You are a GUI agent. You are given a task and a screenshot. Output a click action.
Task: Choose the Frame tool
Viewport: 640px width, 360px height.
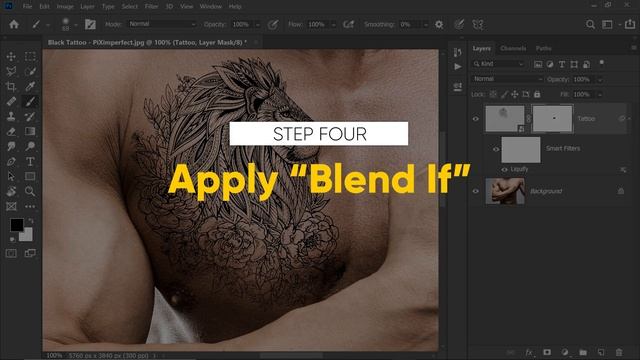[x=11, y=206]
